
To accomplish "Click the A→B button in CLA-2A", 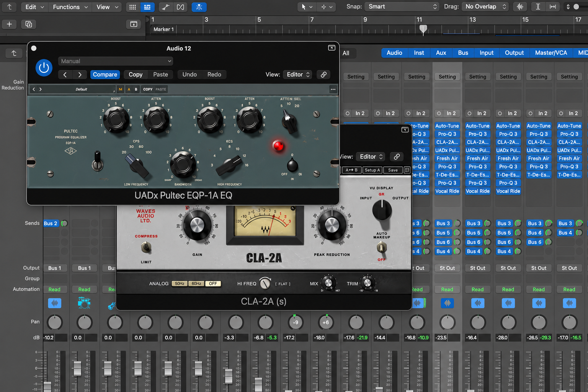I will click(351, 170).
